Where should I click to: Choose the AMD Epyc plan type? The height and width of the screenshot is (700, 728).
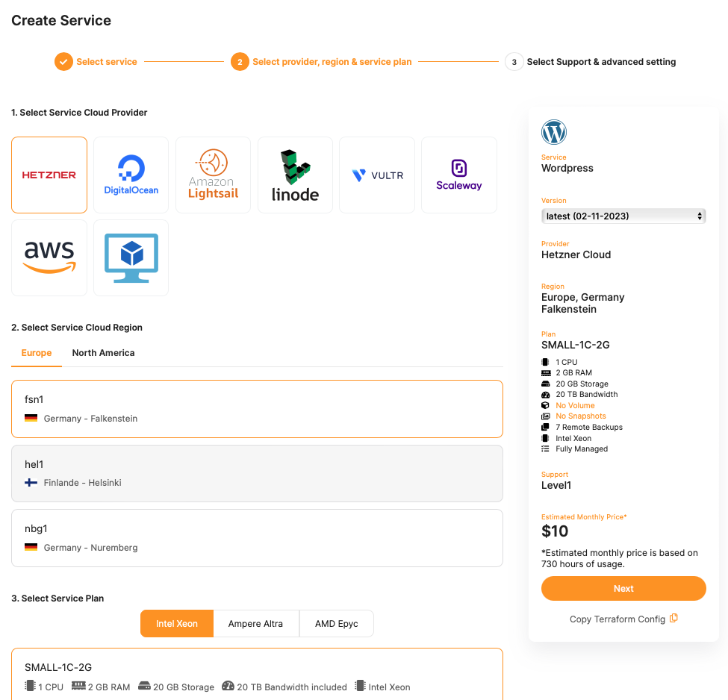tap(337, 624)
